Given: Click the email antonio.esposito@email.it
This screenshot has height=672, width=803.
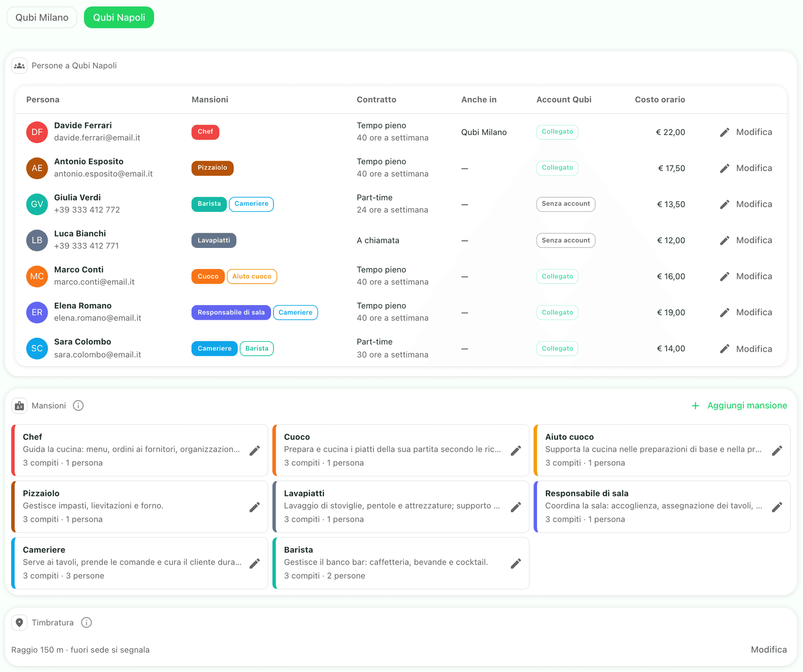Looking at the screenshot, I should coord(103,174).
